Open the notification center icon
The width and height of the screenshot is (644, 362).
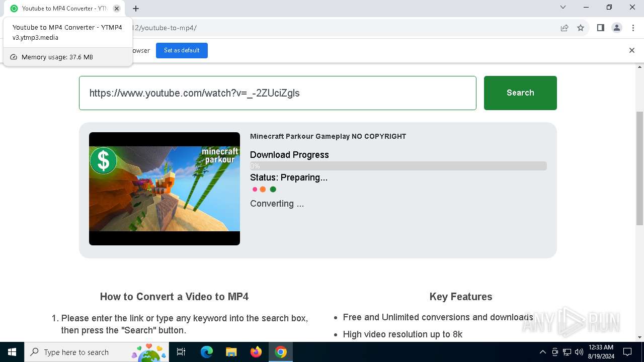tap(627, 352)
